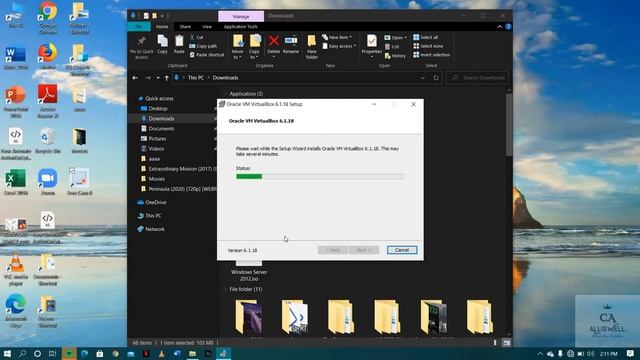Click the New folder icon
This screenshot has height=360, width=640.
(x=311, y=40)
